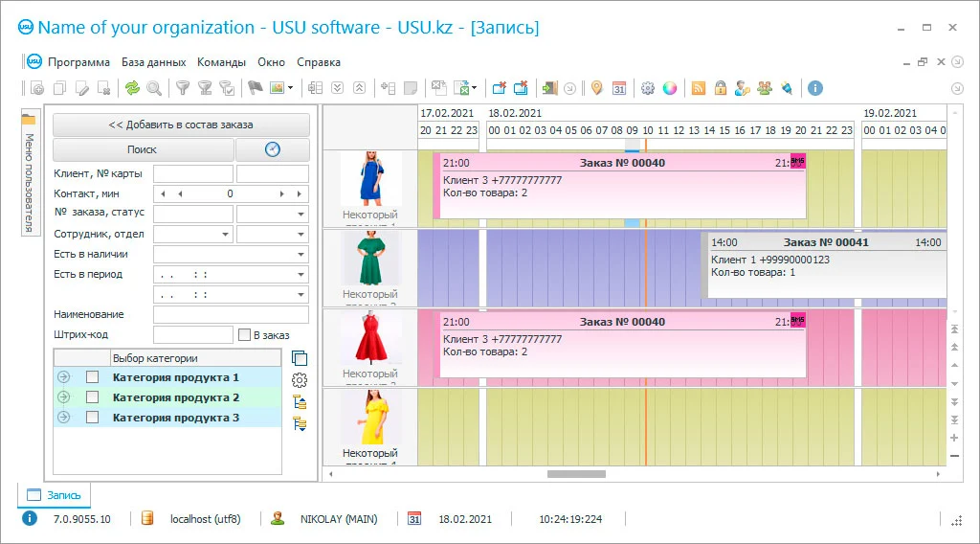The height and width of the screenshot is (544, 980).
Task: Toggle the 'В заказ' checkbox
Action: tap(245, 334)
